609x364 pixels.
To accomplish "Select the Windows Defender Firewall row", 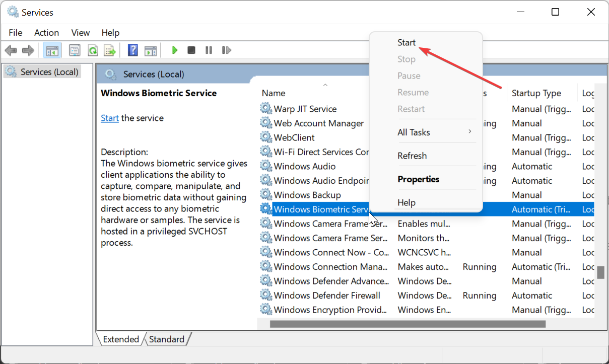I will [426, 295].
